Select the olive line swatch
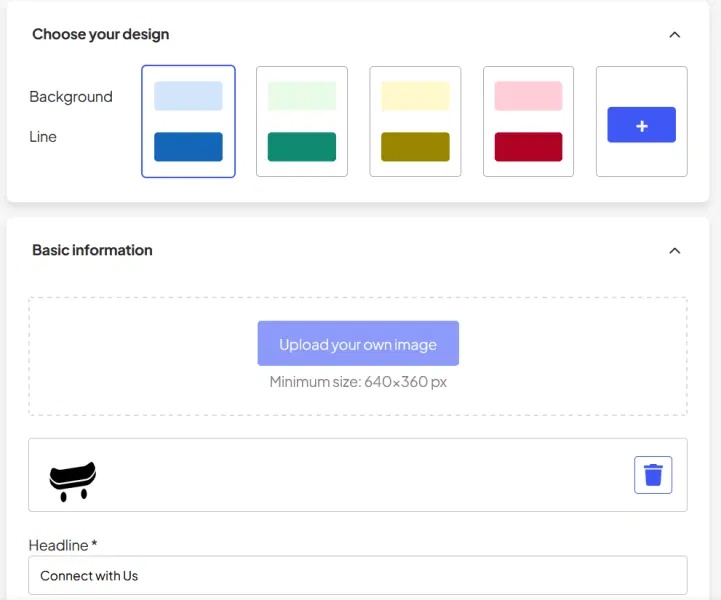This screenshot has height=600, width=721. [x=415, y=146]
